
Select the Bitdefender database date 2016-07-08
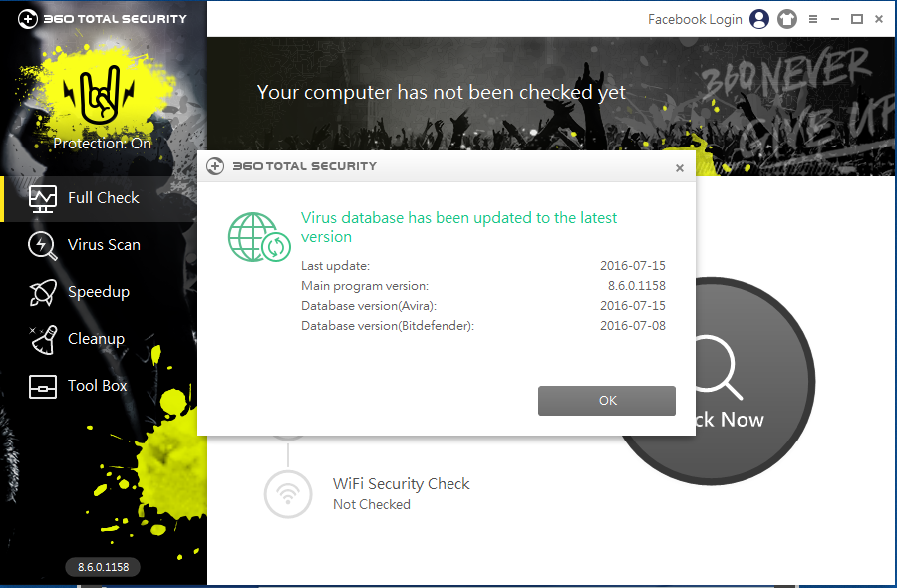tap(632, 326)
